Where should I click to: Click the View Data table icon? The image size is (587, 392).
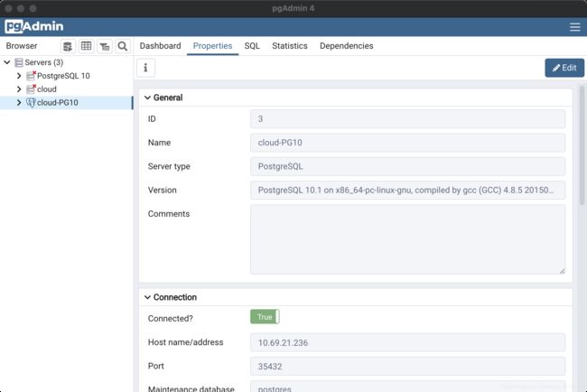point(86,46)
